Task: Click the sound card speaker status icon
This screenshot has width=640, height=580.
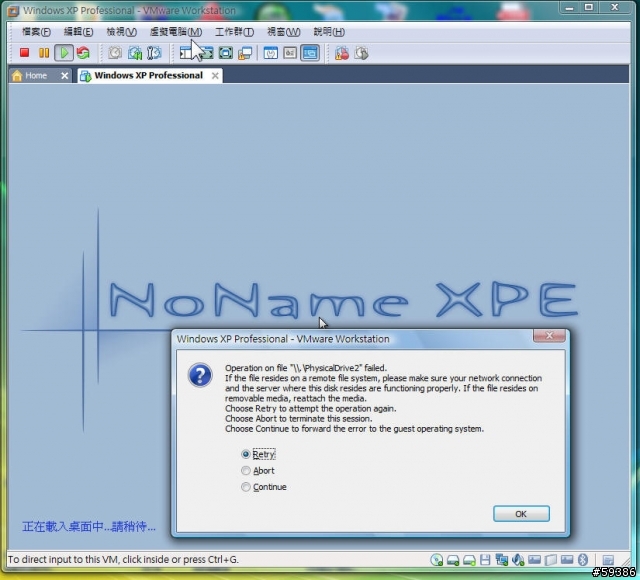Action: tap(518, 560)
